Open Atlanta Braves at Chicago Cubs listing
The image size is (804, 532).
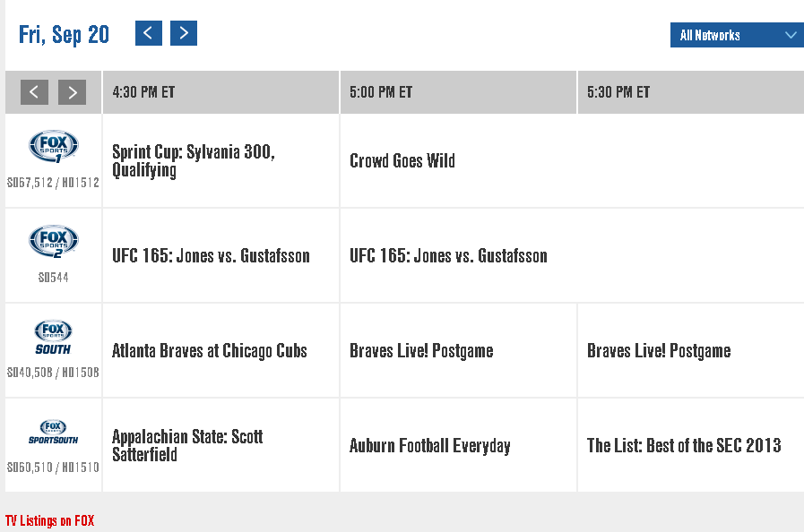pyautogui.click(x=210, y=351)
